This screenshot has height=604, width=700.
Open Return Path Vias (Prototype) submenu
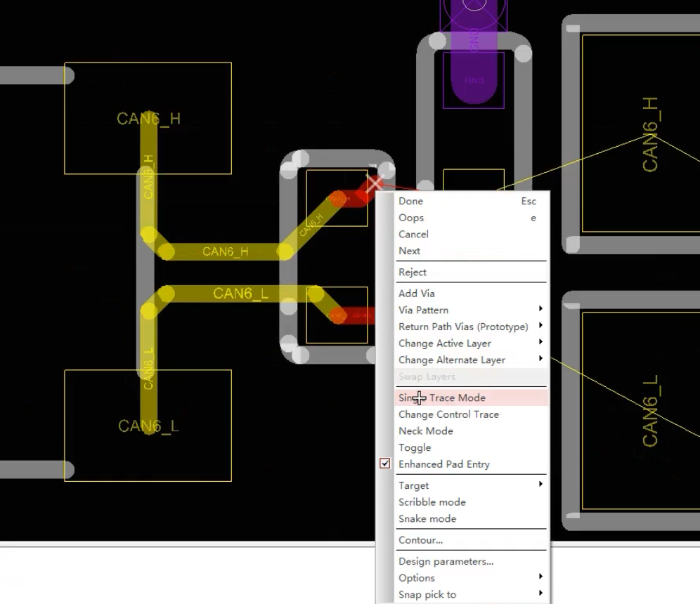coord(471,327)
